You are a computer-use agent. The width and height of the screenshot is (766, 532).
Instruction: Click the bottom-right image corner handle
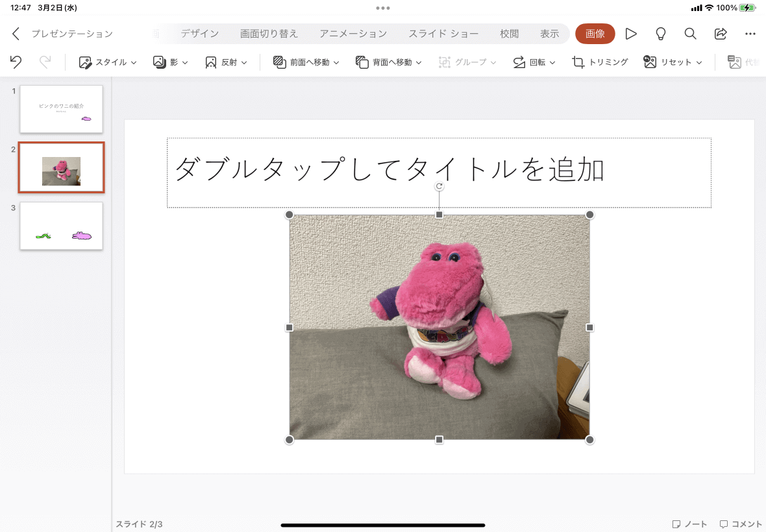589,440
